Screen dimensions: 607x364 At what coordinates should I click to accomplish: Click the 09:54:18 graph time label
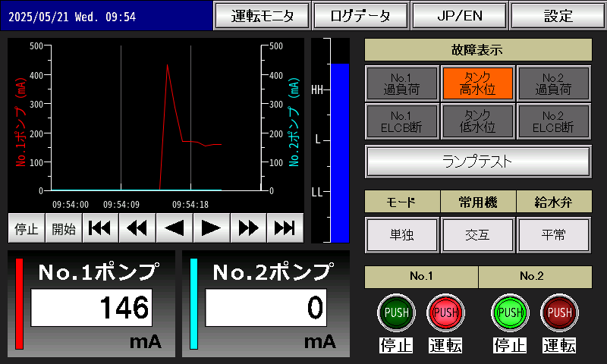pyautogui.click(x=190, y=205)
